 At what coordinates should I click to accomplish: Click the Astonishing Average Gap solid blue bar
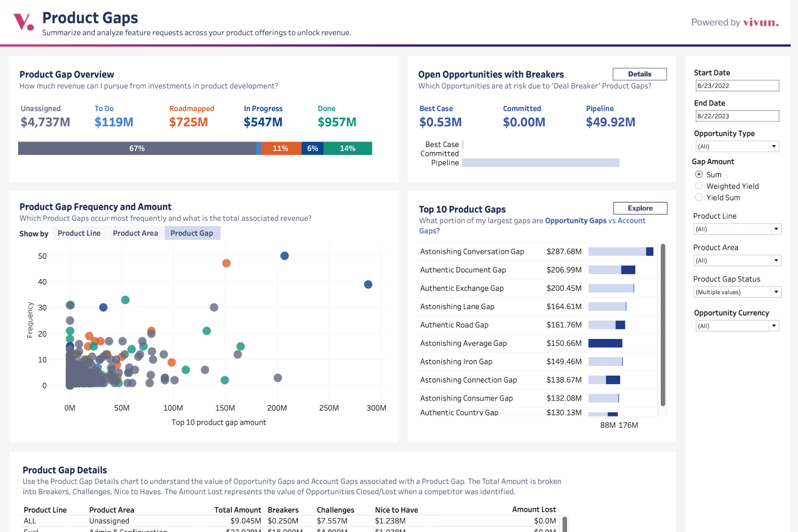click(605, 343)
